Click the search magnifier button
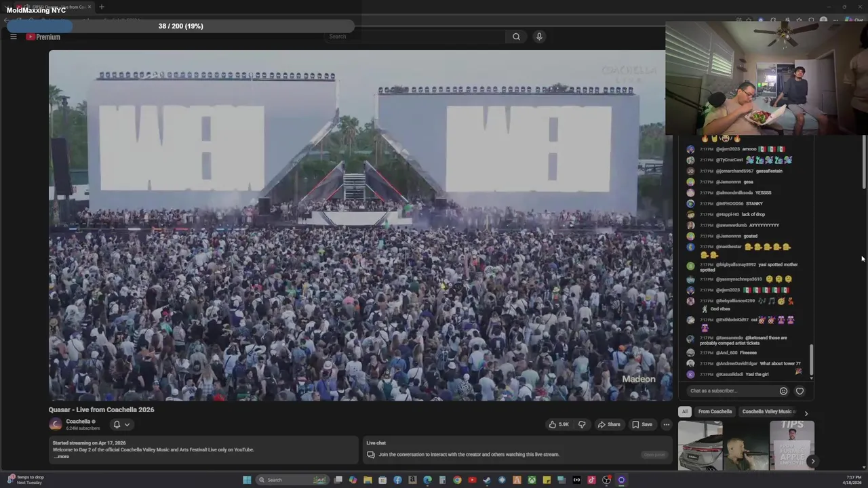 (x=516, y=37)
